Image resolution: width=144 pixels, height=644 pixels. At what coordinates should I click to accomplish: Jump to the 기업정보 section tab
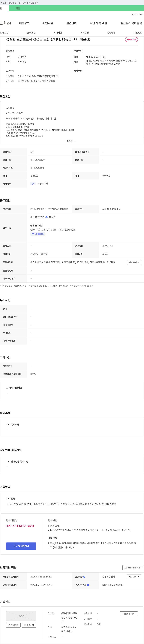point(138,32)
